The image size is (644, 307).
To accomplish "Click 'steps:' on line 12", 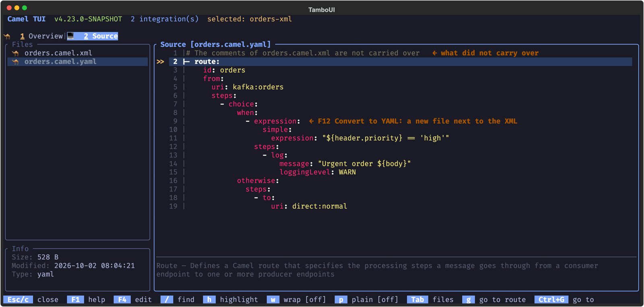I will pyautogui.click(x=266, y=147).
